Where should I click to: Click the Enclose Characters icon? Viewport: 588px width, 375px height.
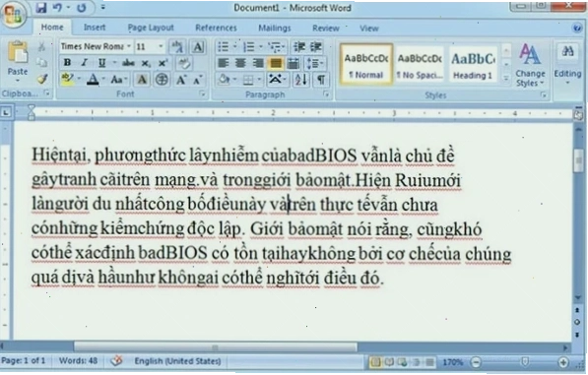click(x=162, y=80)
